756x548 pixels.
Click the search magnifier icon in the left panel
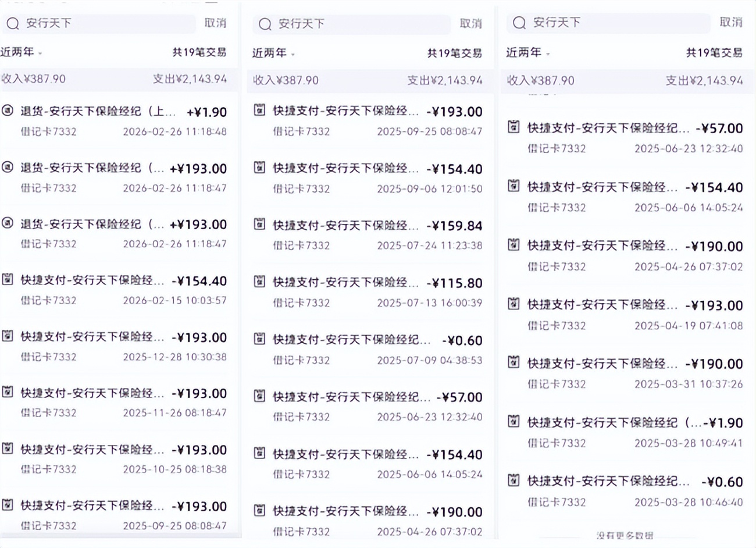12,23
